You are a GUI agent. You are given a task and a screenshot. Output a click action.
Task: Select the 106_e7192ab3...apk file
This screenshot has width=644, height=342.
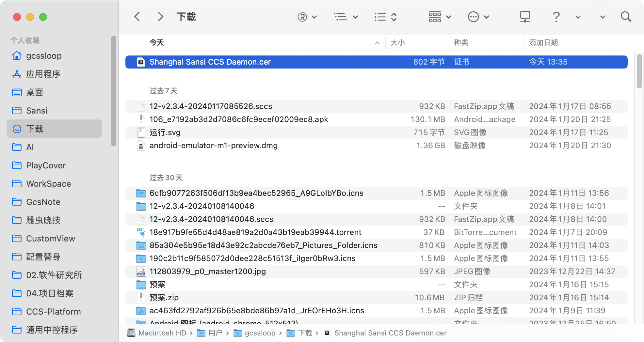(x=376, y=119)
